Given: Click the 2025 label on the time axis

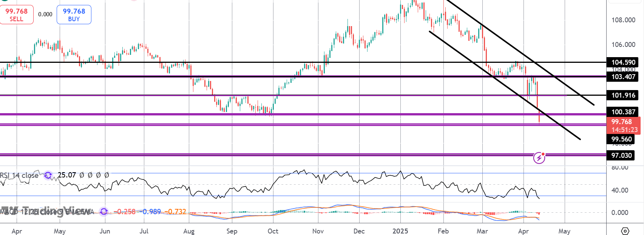Looking at the screenshot, I should [x=400, y=231].
